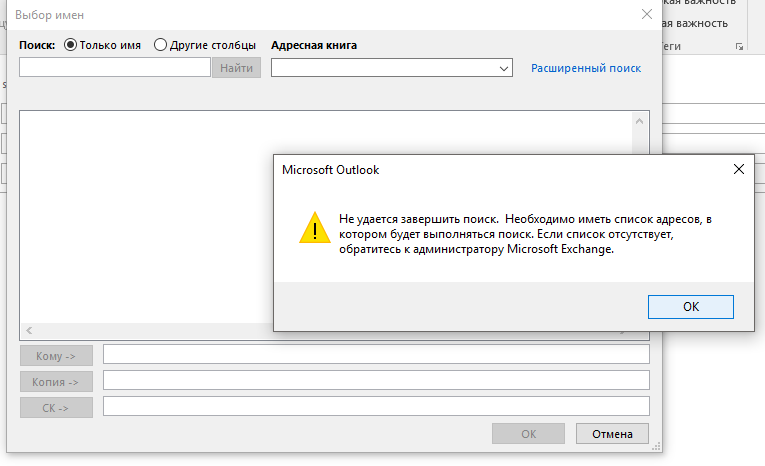Click the yellow warning triangle icon

pos(315,228)
